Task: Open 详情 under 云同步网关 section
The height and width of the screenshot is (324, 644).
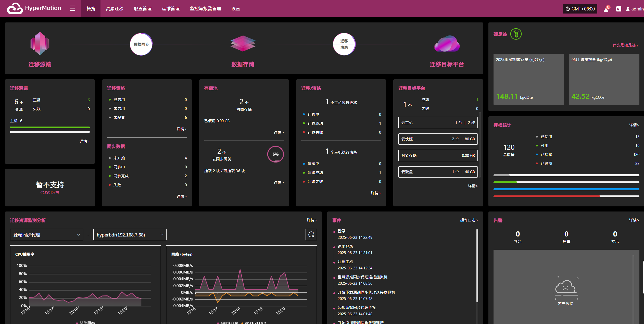Action: (x=279, y=182)
